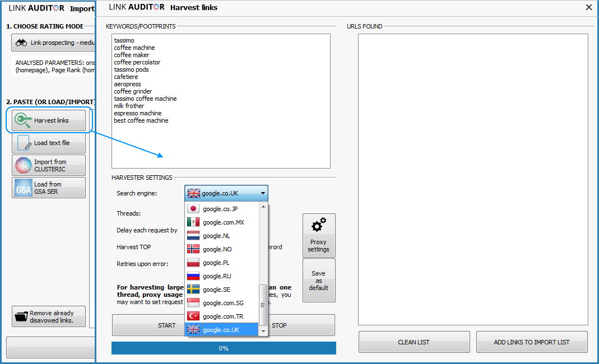The height and width of the screenshot is (364, 599).
Task: Click the keyword 'tassimo pods'
Action: [131, 69]
